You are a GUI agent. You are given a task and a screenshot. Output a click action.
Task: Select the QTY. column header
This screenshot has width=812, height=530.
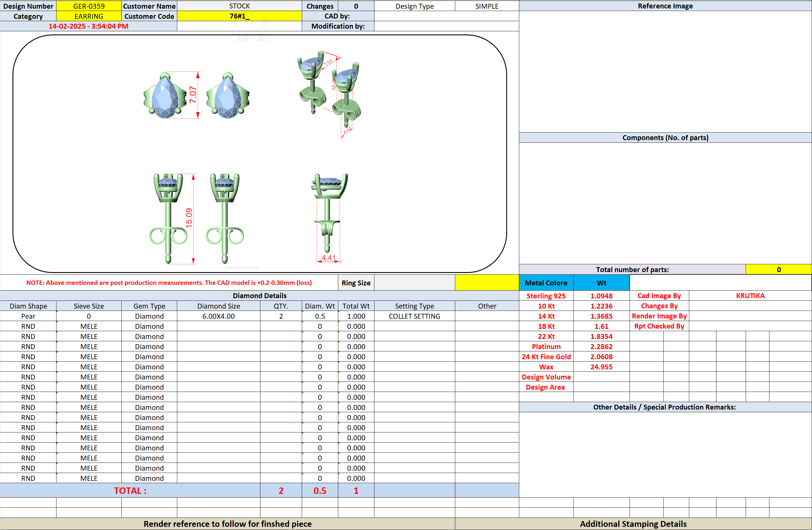281,306
